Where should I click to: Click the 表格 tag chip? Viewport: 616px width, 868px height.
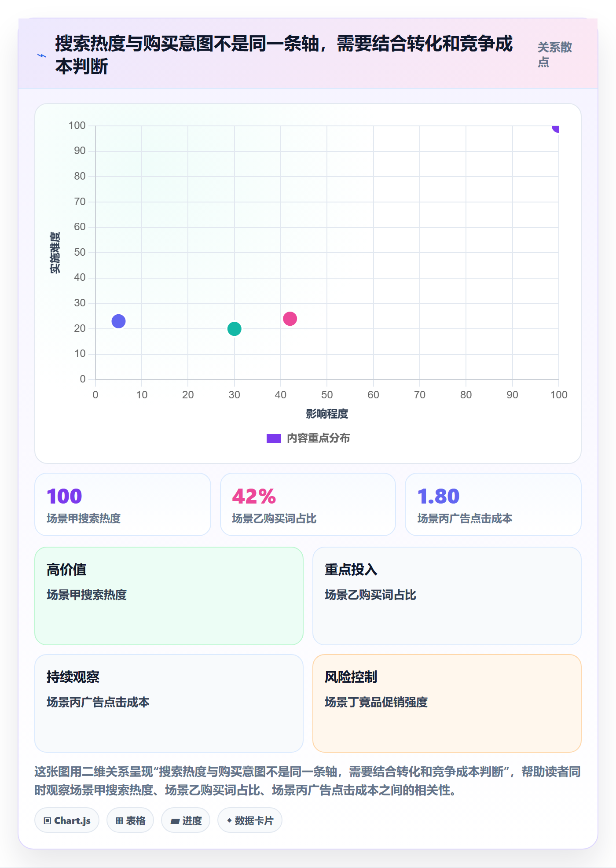(130, 820)
